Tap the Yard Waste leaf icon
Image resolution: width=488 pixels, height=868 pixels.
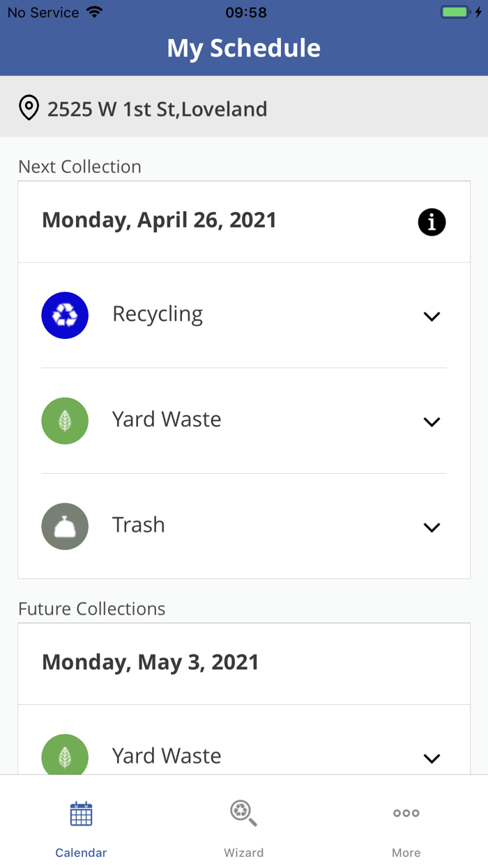tap(65, 421)
